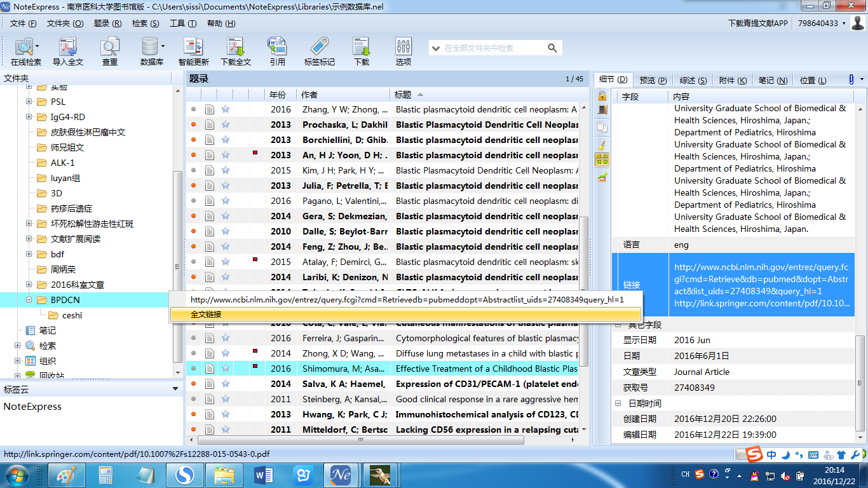The height and width of the screenshot is (488, 868).
Task: Click the user account avatar icon
Action: pyautogui.click(x=857, y=24)
